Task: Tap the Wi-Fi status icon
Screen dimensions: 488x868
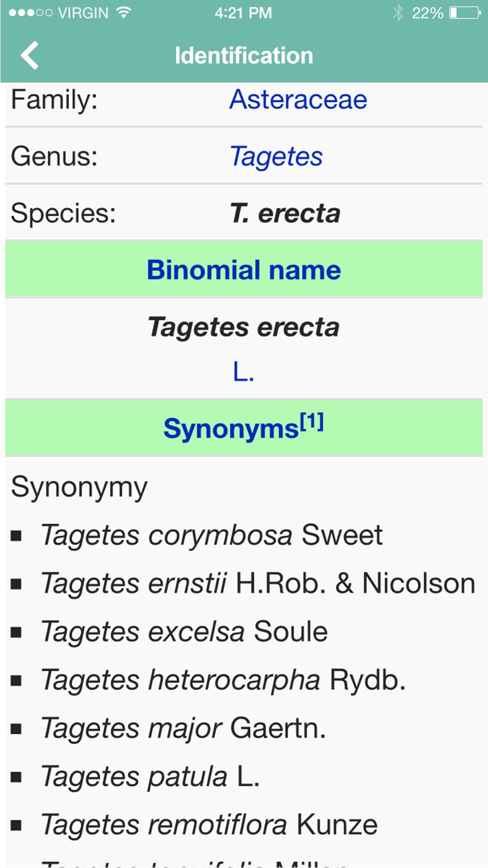Action: click(124, 13)
